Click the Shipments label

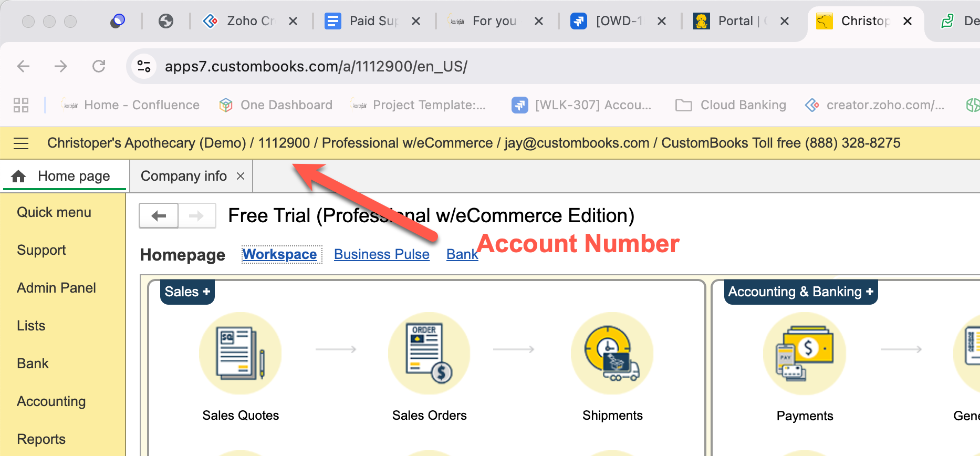coord(612,416)
